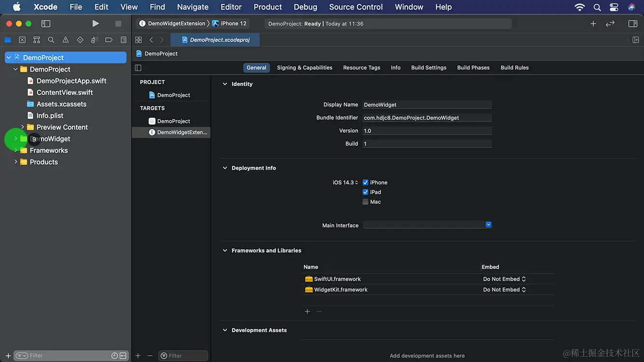Open ContentView.swift in navigator

pos(65,92)
